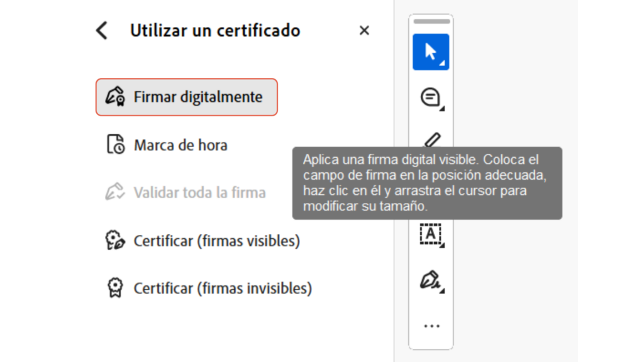Image resolution: width=644 pixels, height=362 pixels.
Task: Go back using the left chevron arrow
Action: coord(101,30)
